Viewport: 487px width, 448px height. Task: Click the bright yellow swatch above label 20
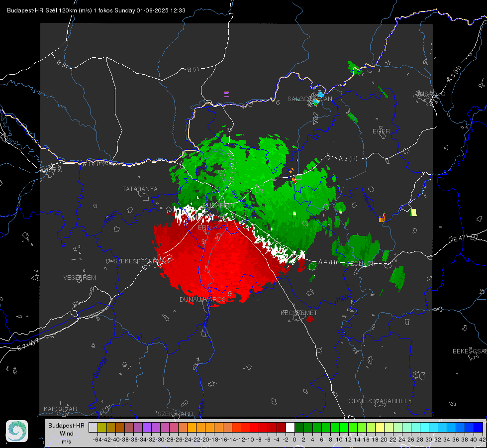click(380, 427)
